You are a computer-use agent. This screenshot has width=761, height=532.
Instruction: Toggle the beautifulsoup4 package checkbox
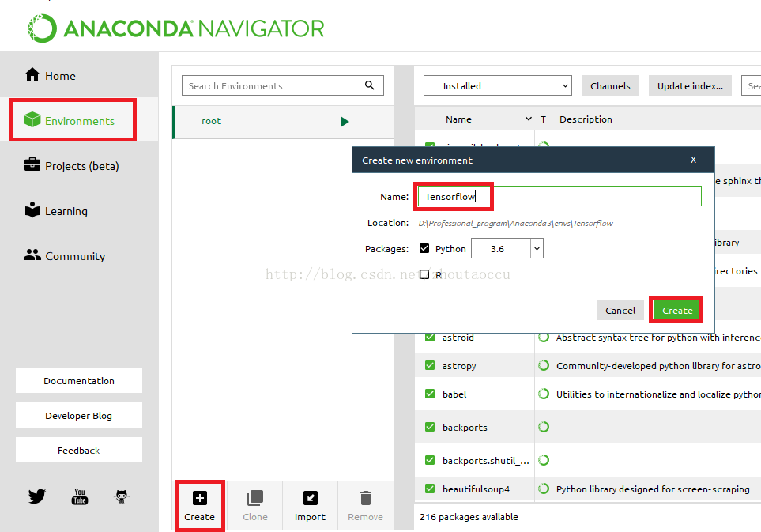pyautogui.click(x=430, y=489)
